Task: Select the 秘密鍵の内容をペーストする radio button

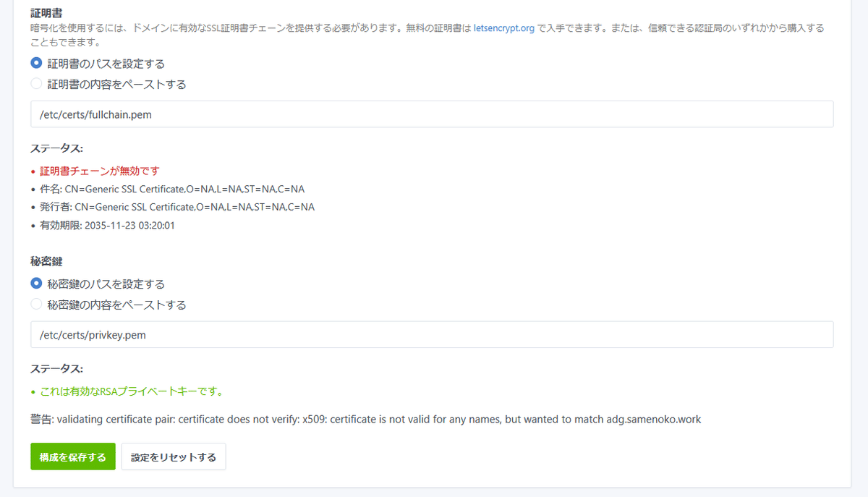Action: 36,304
